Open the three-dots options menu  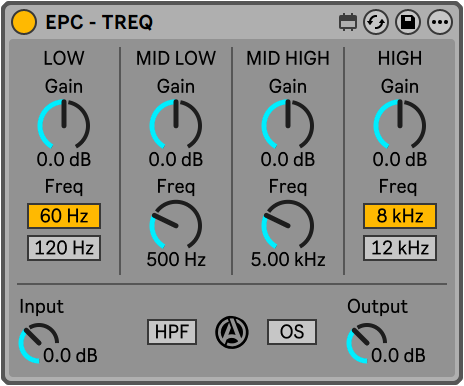(x=440, y=22)
